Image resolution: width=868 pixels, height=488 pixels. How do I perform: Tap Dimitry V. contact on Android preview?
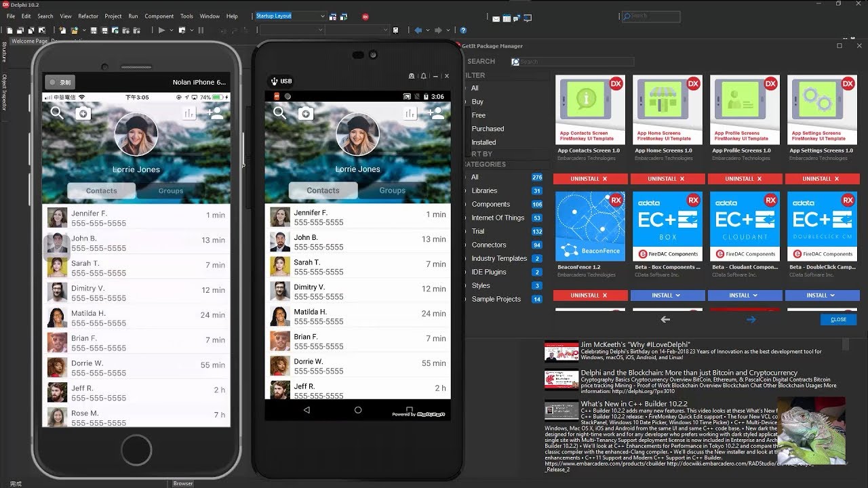coord(358,291)
